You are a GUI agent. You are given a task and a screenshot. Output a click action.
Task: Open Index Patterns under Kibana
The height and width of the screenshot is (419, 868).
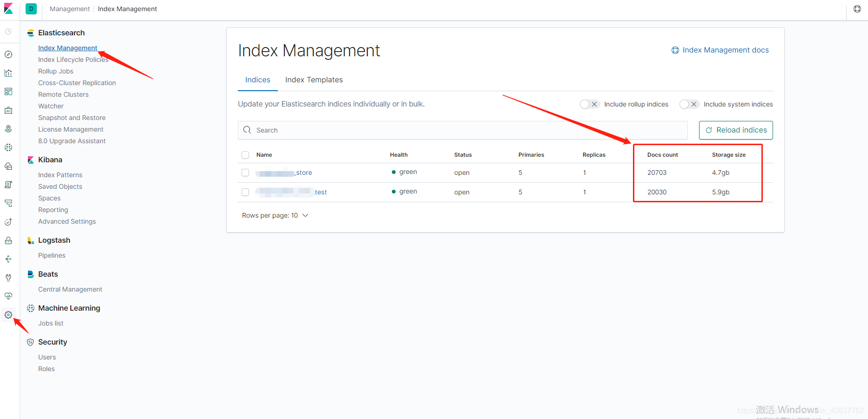(x=60, y=175)
